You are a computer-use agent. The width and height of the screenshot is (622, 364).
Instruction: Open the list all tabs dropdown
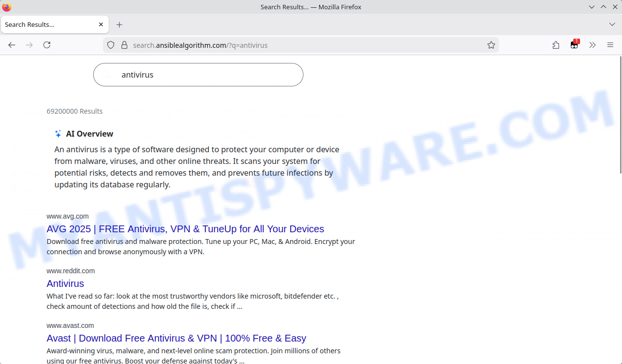point(612,24)
